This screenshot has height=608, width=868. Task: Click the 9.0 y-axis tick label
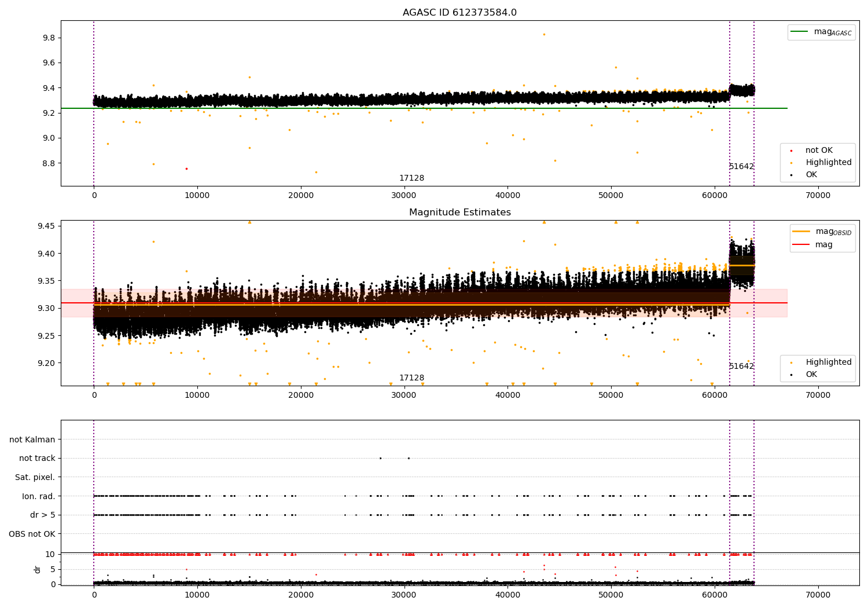[x=49, y=138]
